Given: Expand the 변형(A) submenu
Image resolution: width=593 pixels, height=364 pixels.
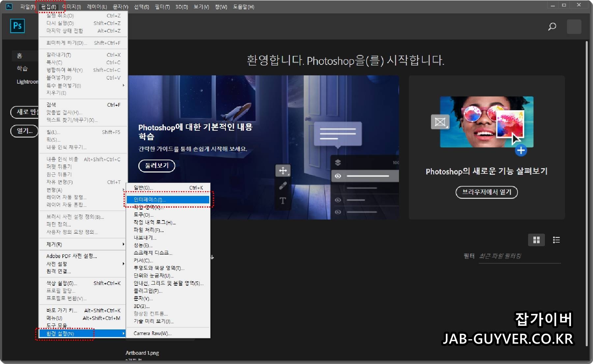Looking at the screenshot, I should tap(83, 190).
